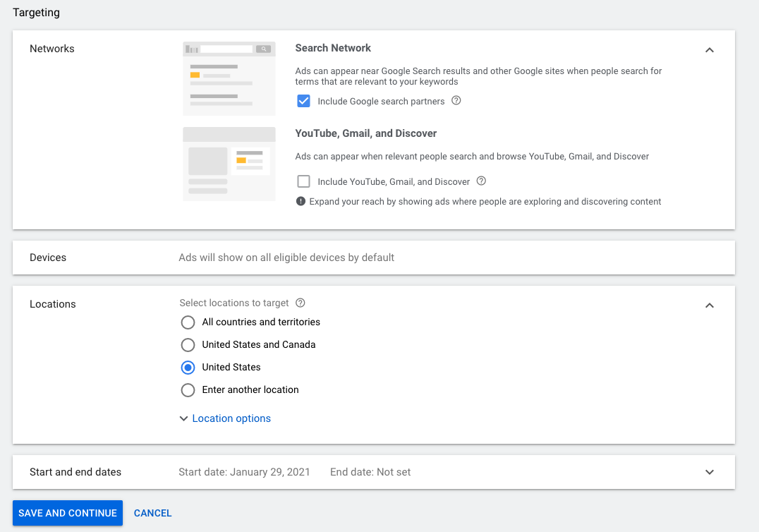Click the info icon about expanding your reach
This screenshot has height=532, width=759.
300,201
